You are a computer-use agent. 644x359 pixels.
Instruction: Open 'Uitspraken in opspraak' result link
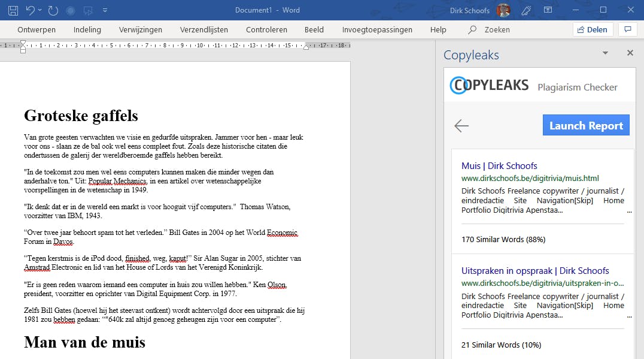[534, 271]
